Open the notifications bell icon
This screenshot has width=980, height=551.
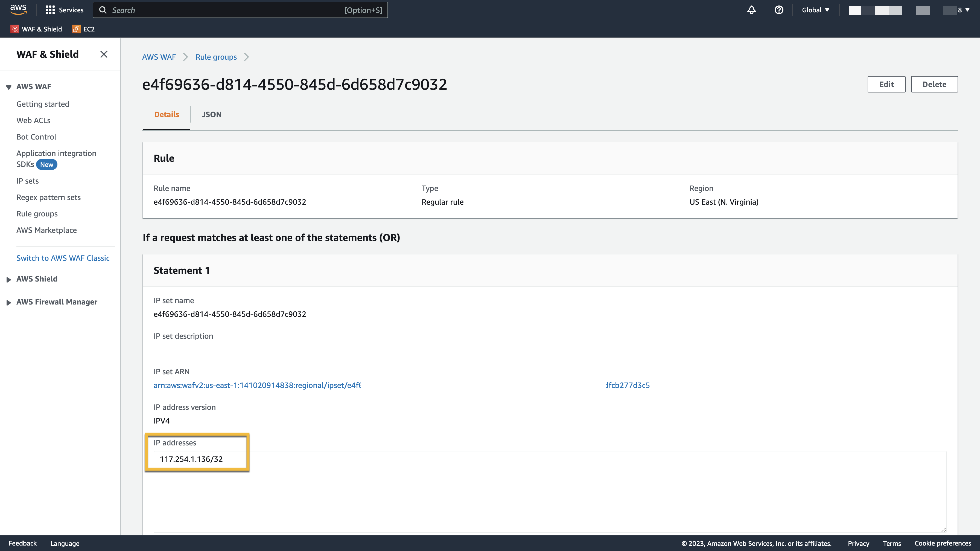(x=751, y=10)
